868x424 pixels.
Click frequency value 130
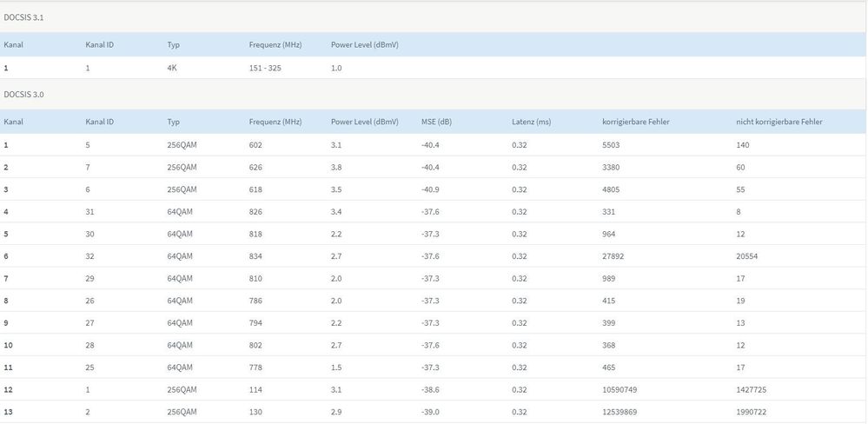click(255, 412)
